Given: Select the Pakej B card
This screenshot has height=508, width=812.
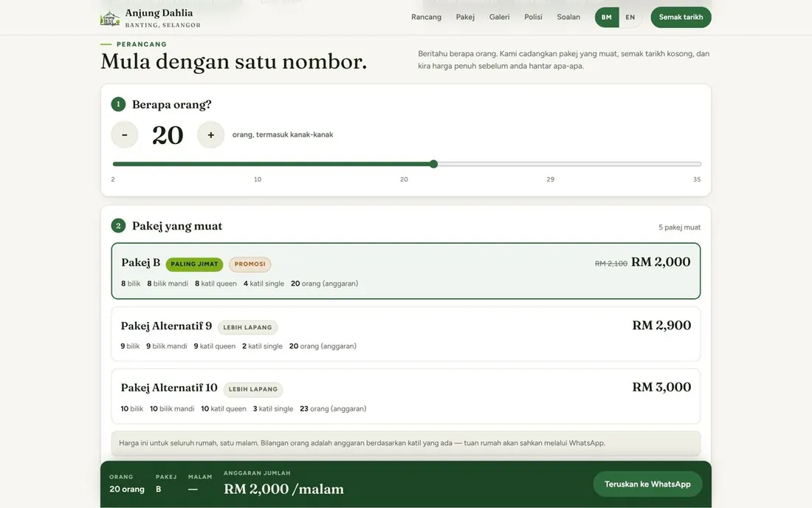Looking at the screenshot, I should [x=405, y=271].
